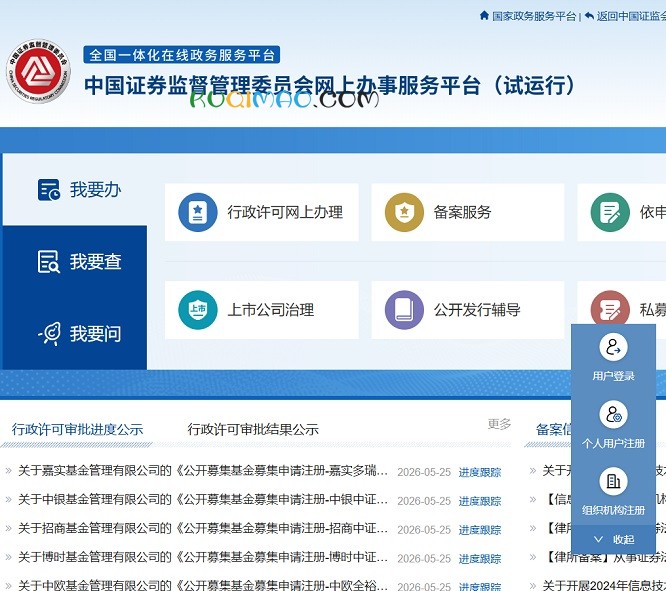666x591 pixels.
Task: Open 个人用户注册 label
Action: (x=613, y=443)
